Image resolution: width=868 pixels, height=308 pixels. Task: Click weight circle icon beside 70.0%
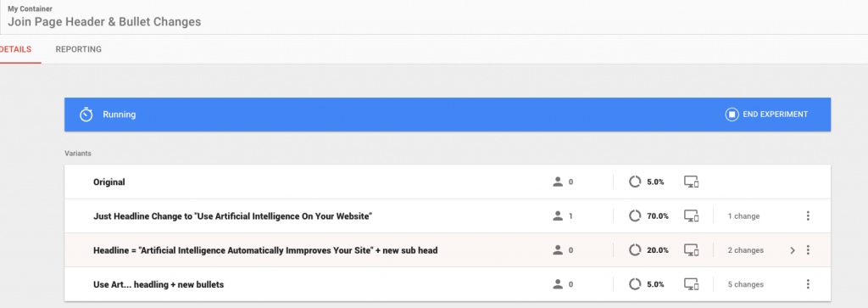(x=635, y=216)
